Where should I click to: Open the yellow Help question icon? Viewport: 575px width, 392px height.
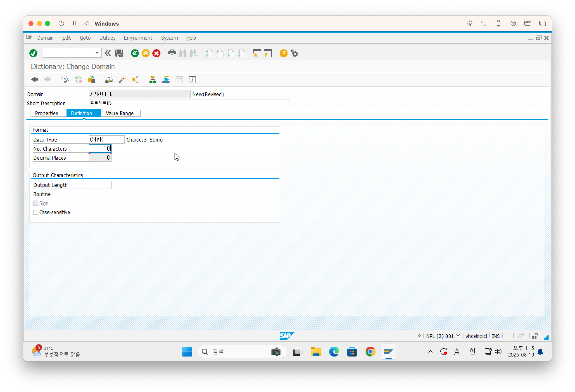tap(284, 53)
